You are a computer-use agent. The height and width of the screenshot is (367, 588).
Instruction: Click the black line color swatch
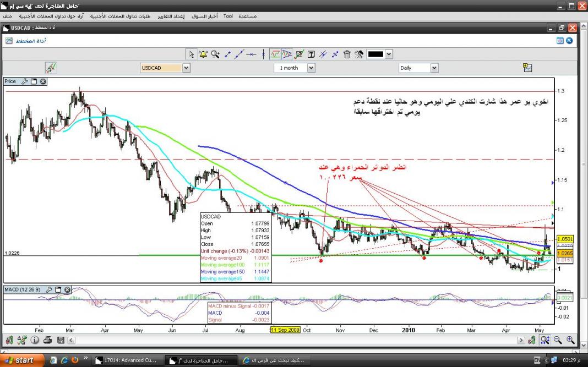tap(376, 54)
